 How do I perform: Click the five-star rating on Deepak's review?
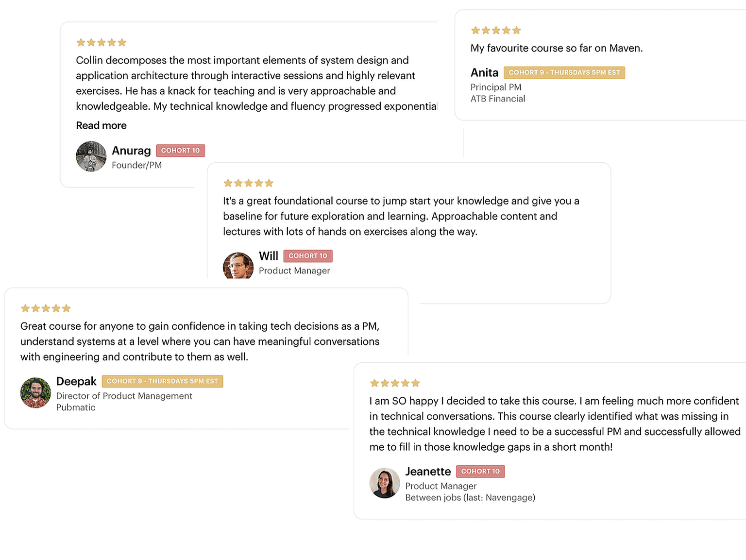46,308
